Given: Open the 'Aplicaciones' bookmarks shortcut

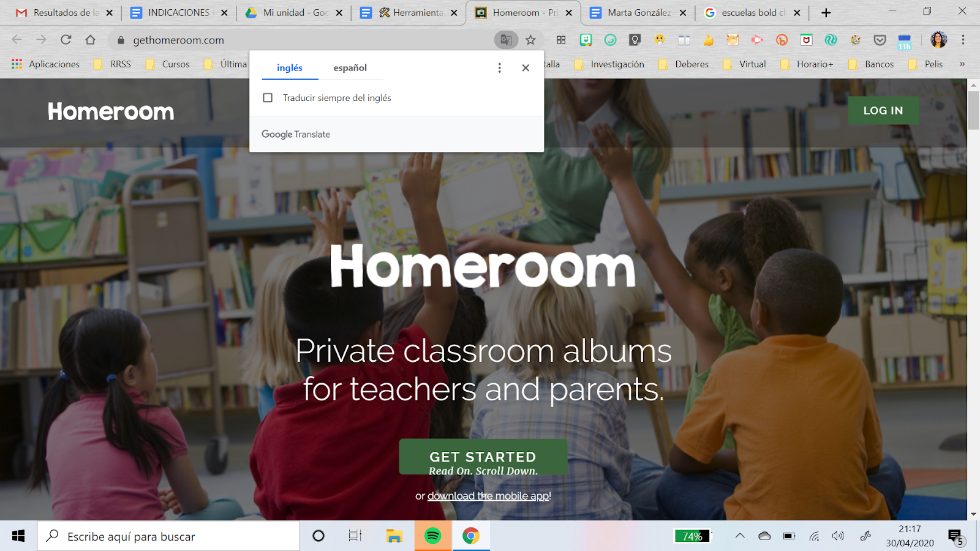Looking at the screenshot, I should (x=46, y=64).
